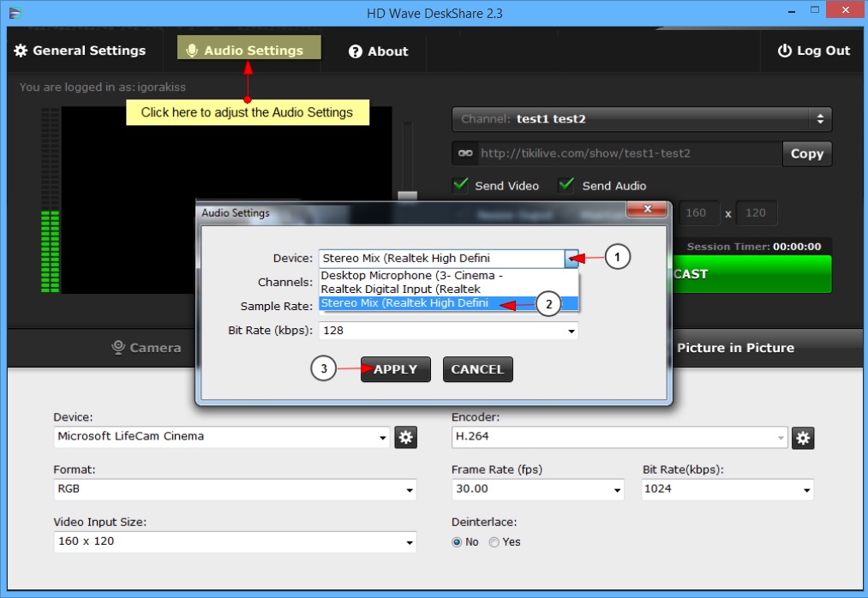Select Realtek Digital Input option
The width and height of the screenshot is (868, 598).
(x=448, y=289)
